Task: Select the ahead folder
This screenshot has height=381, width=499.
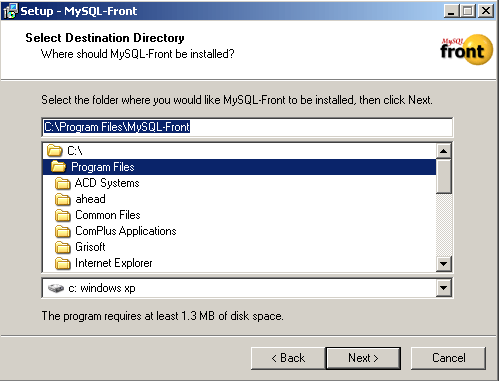Action: click(x=239, y=199)
